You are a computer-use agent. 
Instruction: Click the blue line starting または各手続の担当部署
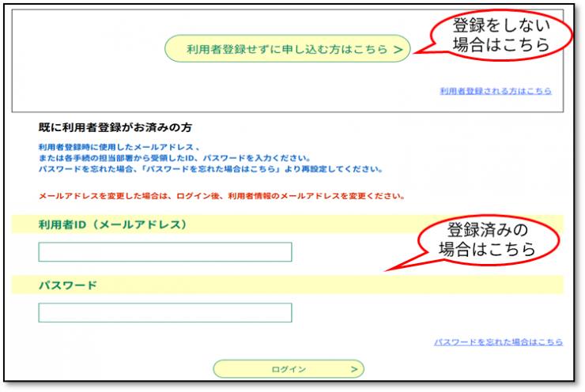pyautogui.click(x=174, y=158)
